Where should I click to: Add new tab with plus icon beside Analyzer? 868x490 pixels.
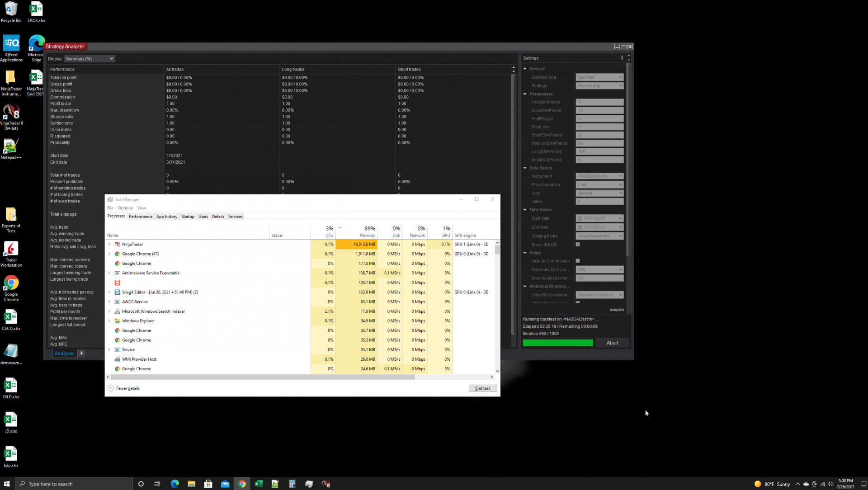click(x=81, y=353)
